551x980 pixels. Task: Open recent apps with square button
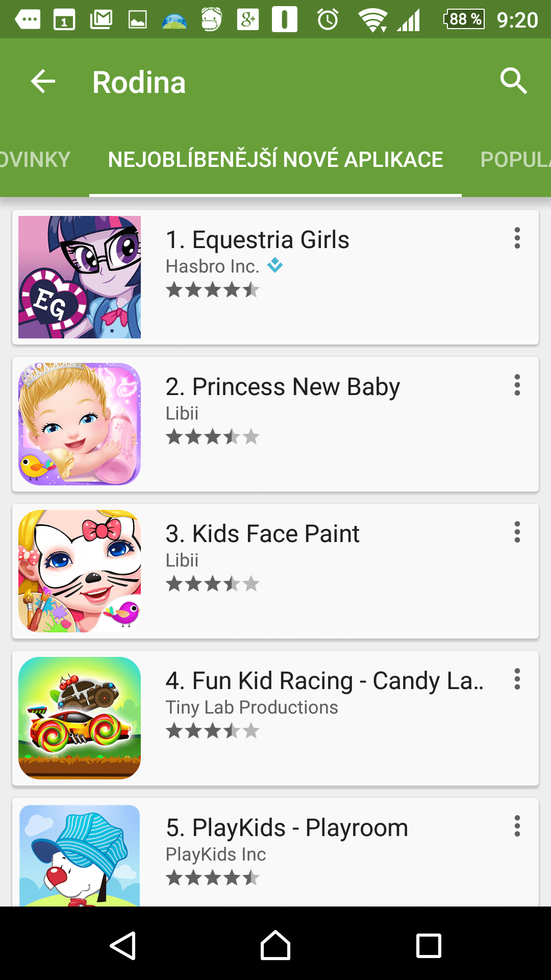(429, 946)
